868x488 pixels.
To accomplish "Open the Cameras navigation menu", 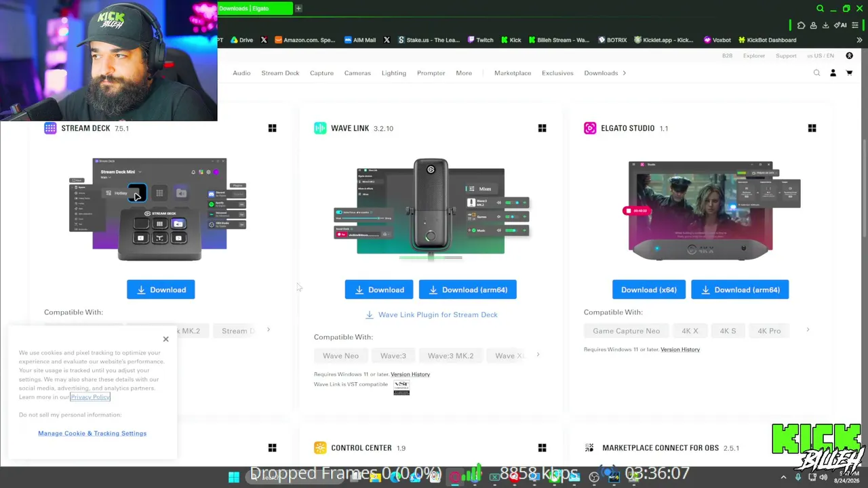I will [357, 73].
